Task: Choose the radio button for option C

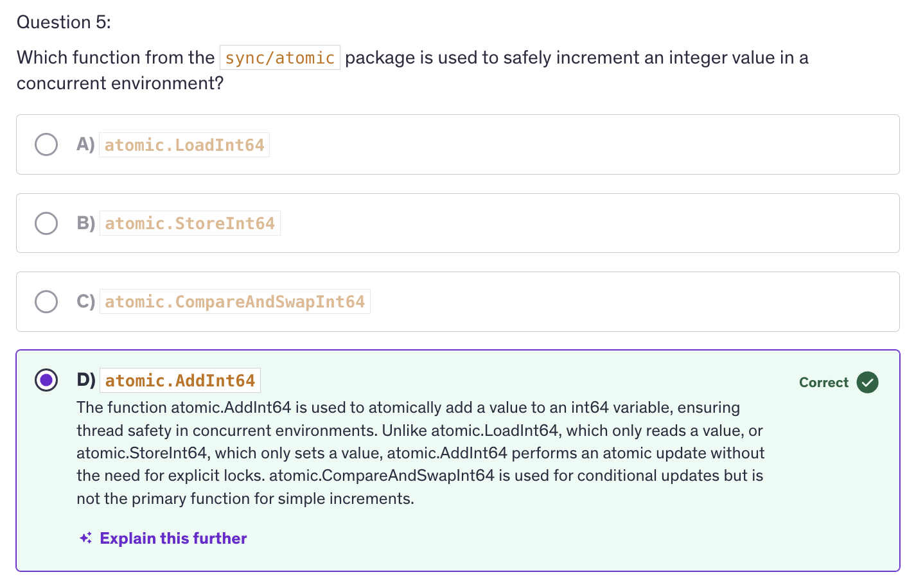Action: [46, 302]
